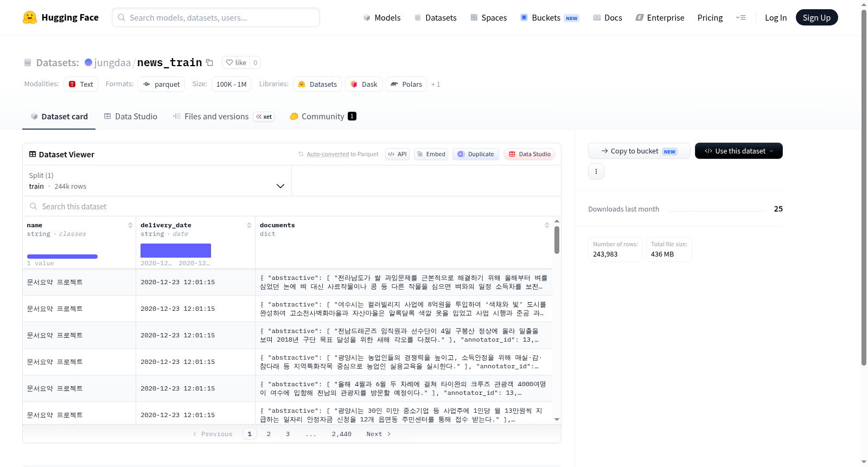Select the documents cell mentioning 크루즈 관광객

(404, 388)
